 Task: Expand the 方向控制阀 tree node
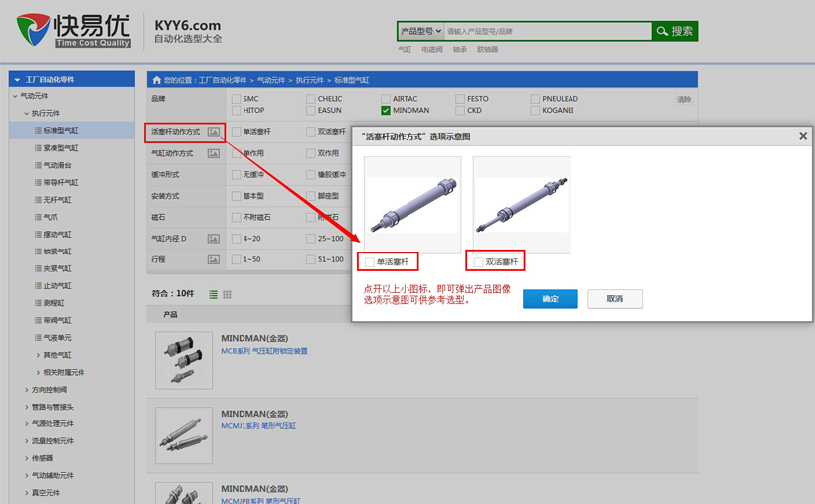tap(27, 389)
